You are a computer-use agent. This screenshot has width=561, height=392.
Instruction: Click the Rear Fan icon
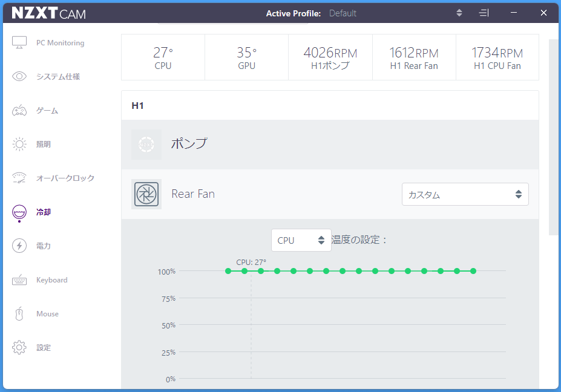pos(146,194)
